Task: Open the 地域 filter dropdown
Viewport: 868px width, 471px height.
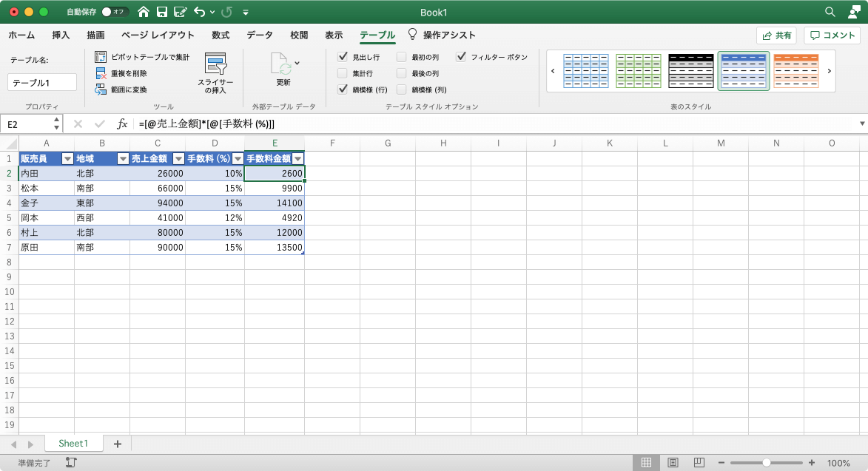Action: point(123,159)
